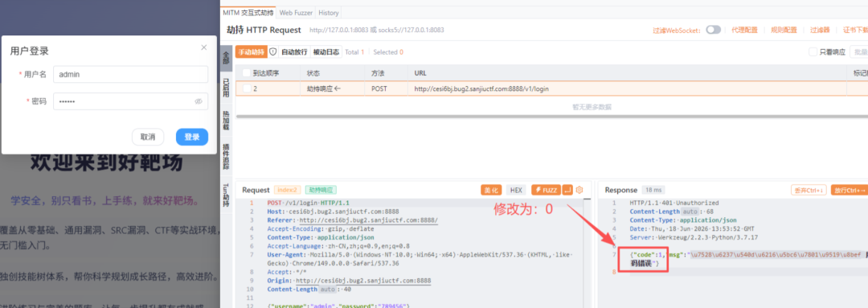Open the History tab
The image size is (868, 308).
click(329, 12)
